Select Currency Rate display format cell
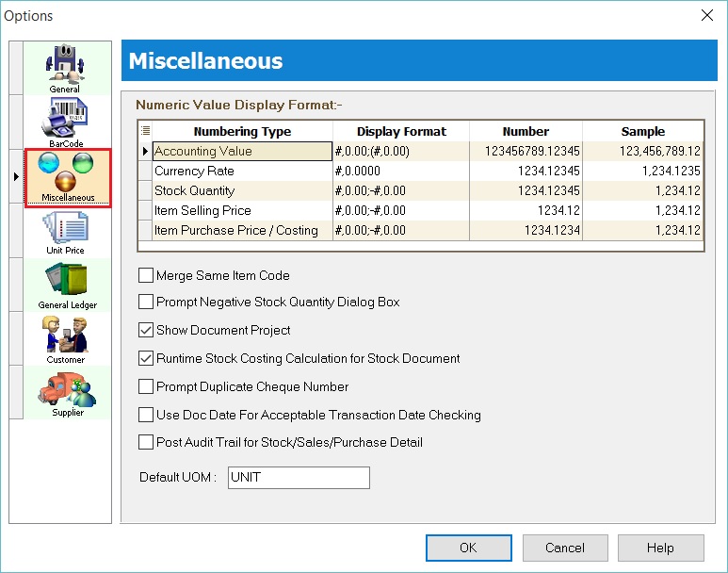Viewport: 728px width, 573px height. (400, 172)
